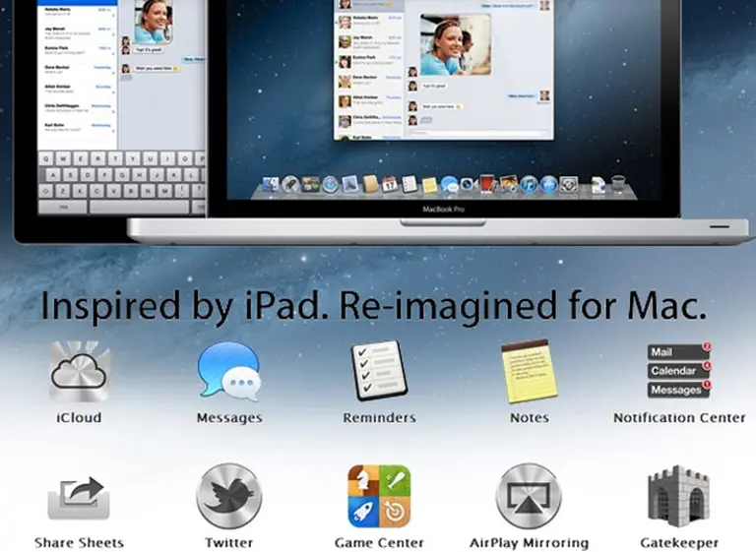Click the Trash in the dock
The height and width of the screenshot is (552, 756).
pyautogui.click(x=618, y=185)
